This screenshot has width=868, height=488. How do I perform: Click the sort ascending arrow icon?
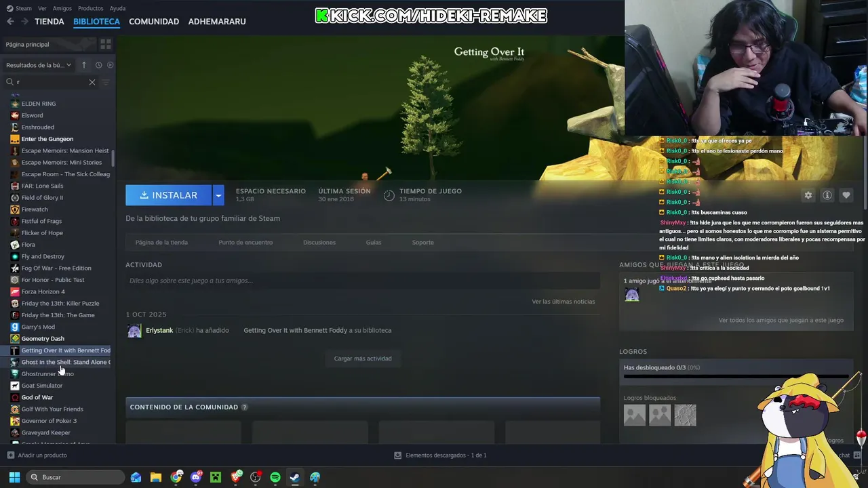click(84, 65)
